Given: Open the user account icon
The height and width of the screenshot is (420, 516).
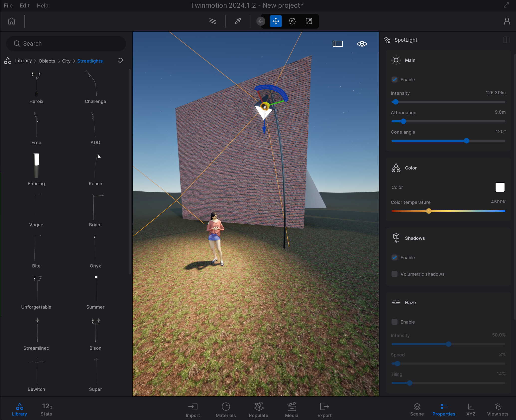Looking at the screenshot, I should coord(507,21).
